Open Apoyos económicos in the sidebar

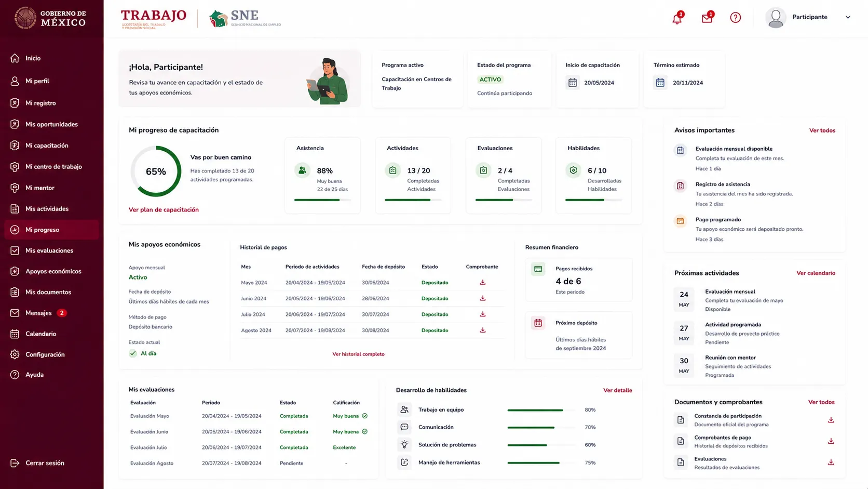coord(51,271)
